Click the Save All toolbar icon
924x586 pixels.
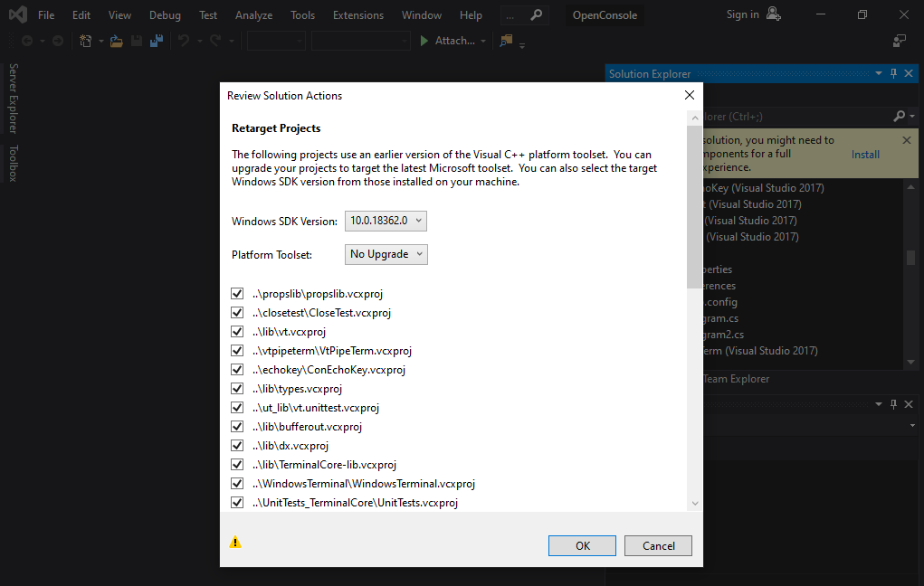click(156, 41)
